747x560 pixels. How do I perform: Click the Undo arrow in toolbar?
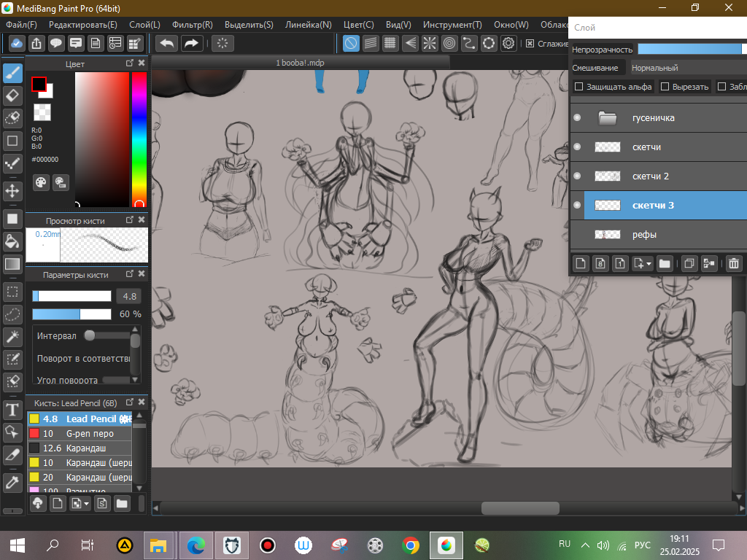click(167, 43)
